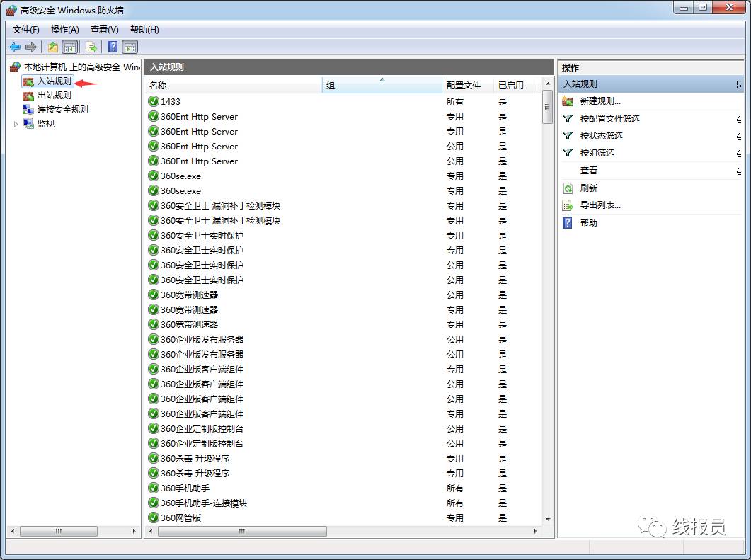Open the 帮助(H) menu
The height and width of the screenshot is (560, 751).
tap(144, 30)
